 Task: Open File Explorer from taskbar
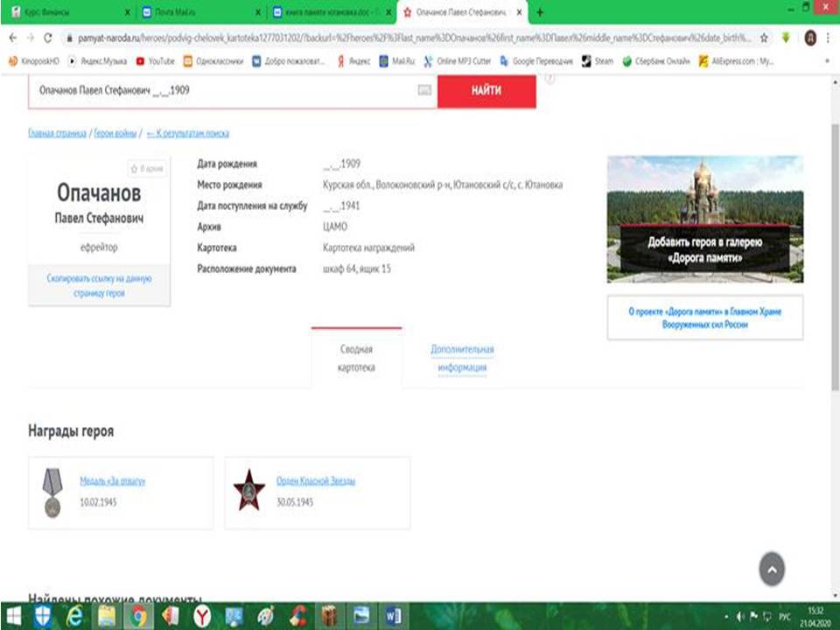pyautogui.click(x=107, y=616)
